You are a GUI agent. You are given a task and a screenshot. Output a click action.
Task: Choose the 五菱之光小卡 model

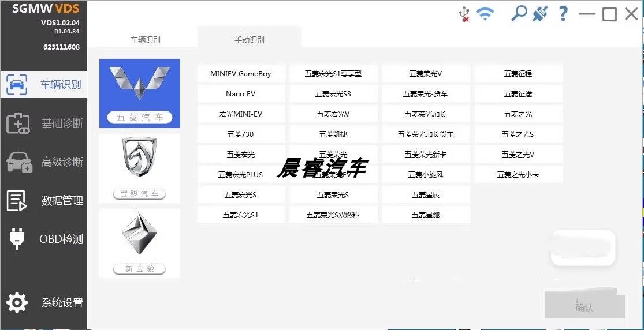pos(518,174)
